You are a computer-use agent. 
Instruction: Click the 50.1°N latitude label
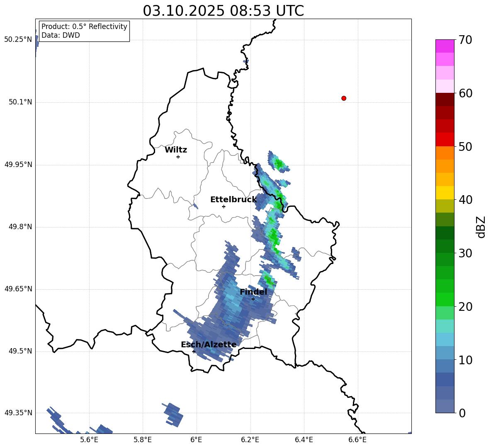tap(20, 102)
